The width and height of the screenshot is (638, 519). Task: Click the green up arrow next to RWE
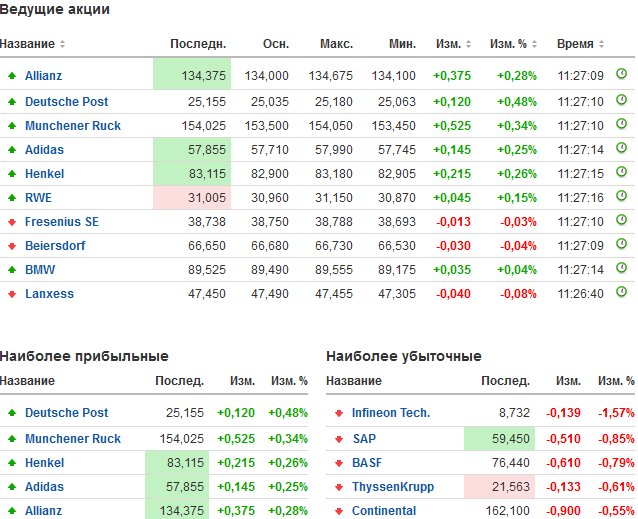(x=11, y=198)
